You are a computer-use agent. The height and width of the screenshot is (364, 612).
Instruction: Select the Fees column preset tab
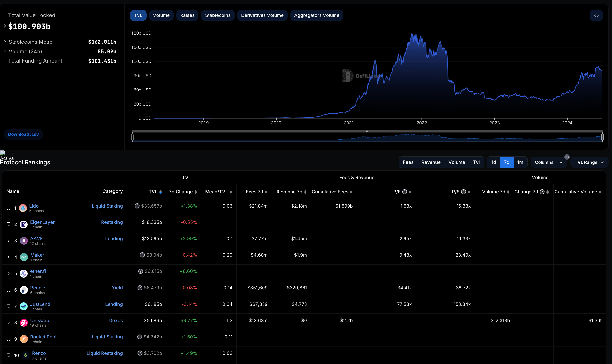coord(408,162)
